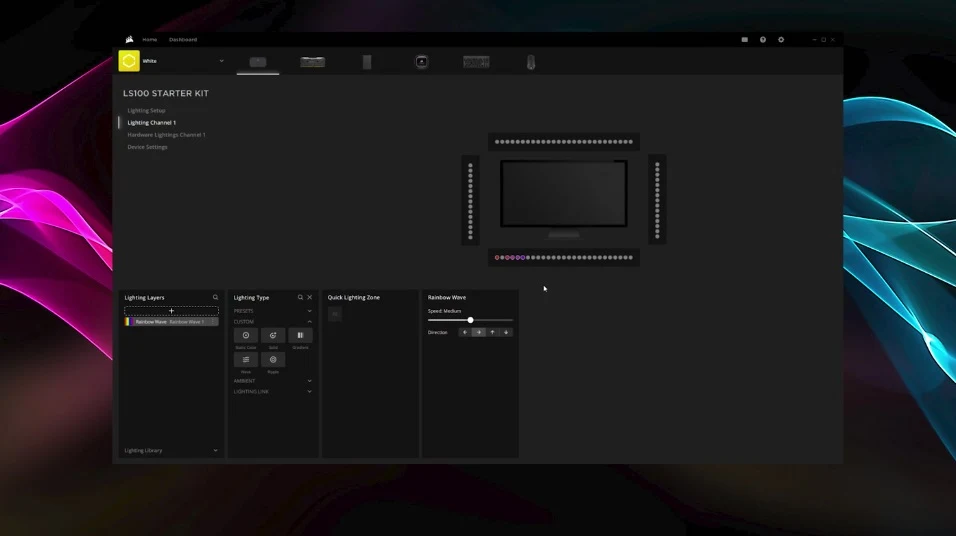
Task: Set wave direction to right arrow
Action: click(479, 332)
